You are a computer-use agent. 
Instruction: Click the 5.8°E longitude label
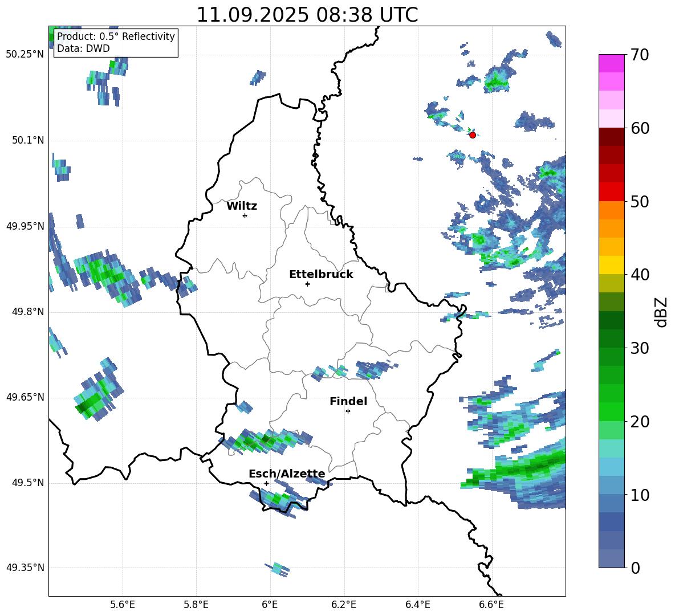tap(196, 605)
